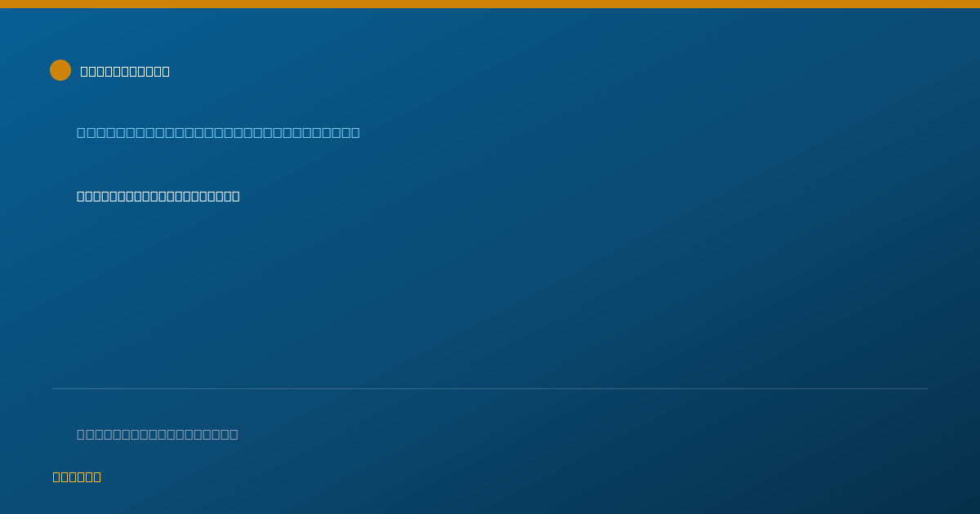
Task: Click the orange bar along the top edge
Action: coord(490,4)
